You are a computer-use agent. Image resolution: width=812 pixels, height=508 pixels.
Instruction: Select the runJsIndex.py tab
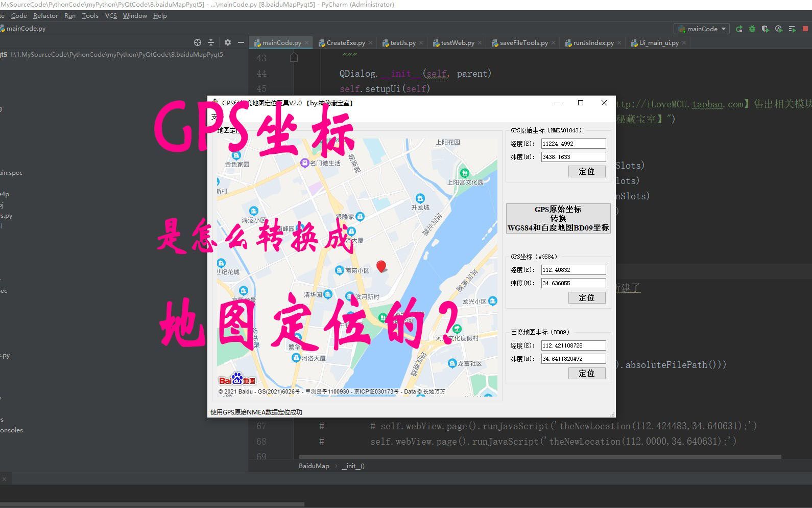[593, 43]
